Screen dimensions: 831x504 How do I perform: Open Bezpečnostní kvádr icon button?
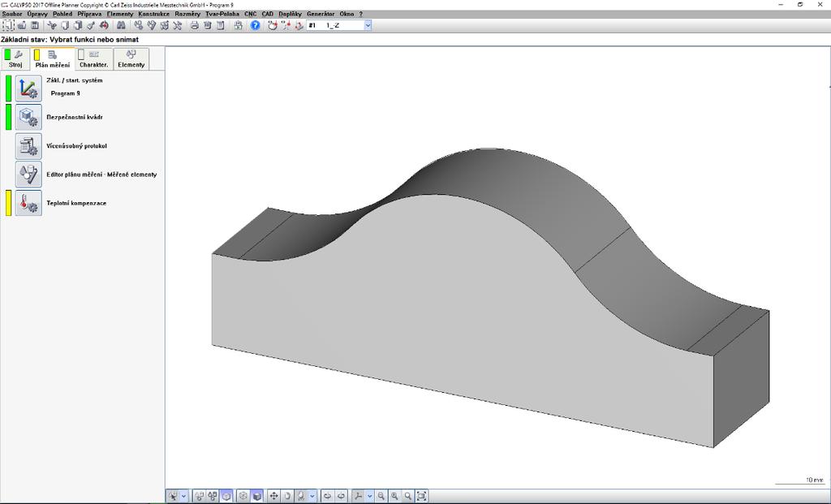pyautogui.click(x=28, y=117)
